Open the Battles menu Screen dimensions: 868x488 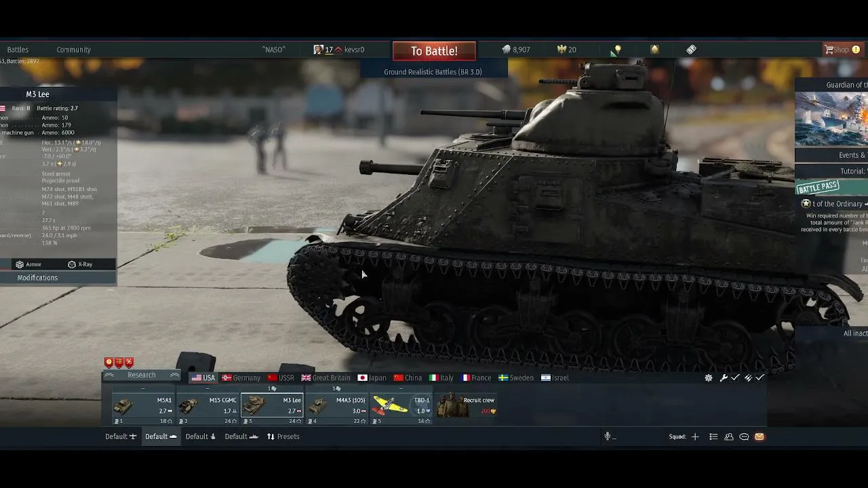(18, 49)
